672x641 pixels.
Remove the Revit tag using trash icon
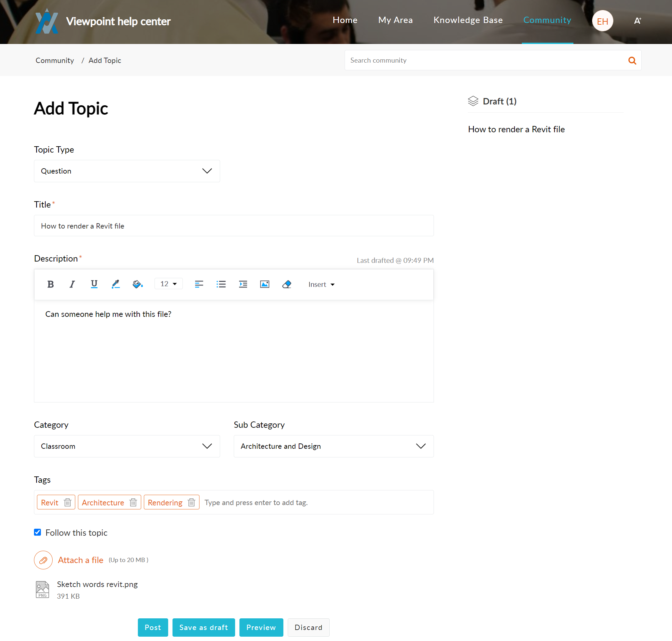[x=68, y=502]
